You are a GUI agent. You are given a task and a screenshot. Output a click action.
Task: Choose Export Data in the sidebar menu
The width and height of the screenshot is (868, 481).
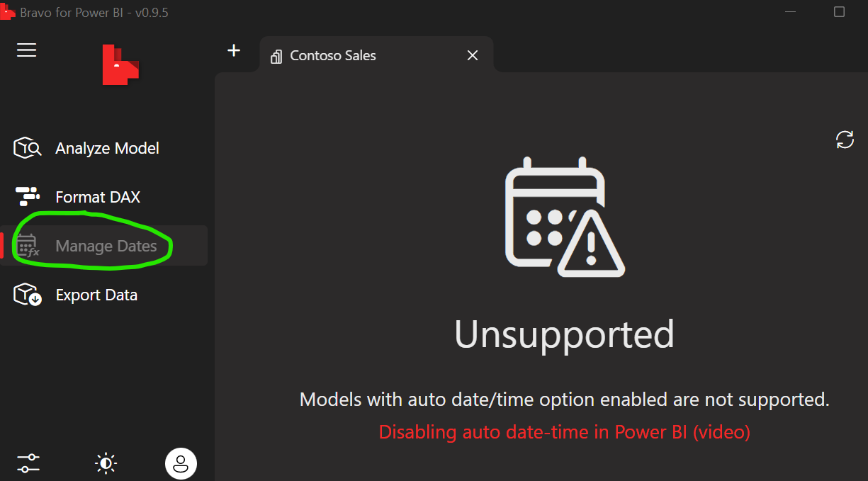(x=96, y=294)
